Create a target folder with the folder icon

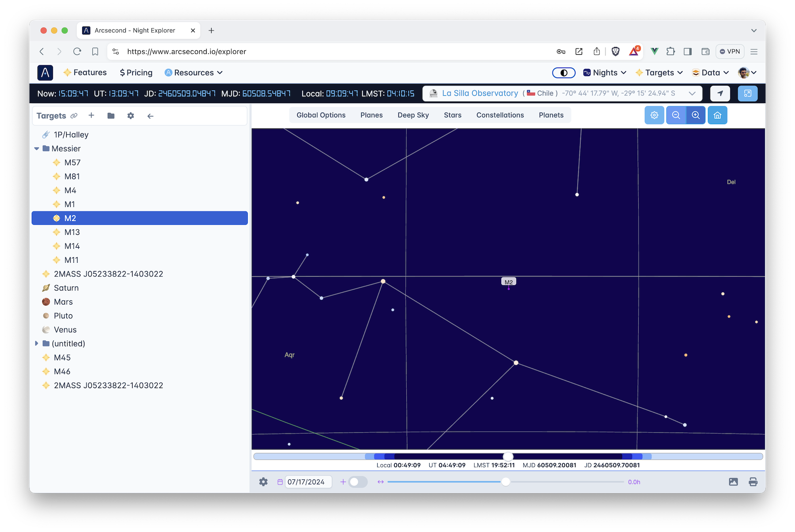coord(110,116)
